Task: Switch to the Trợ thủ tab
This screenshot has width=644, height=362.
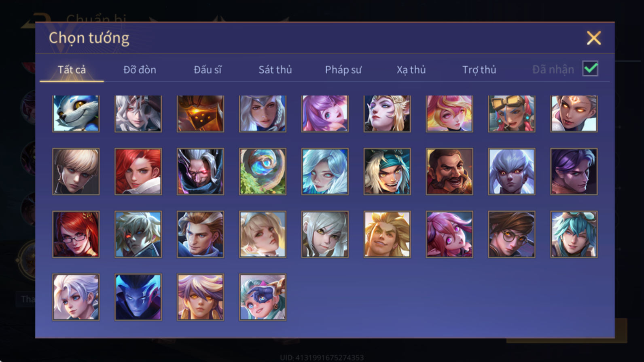Action: tap(479, 69)
